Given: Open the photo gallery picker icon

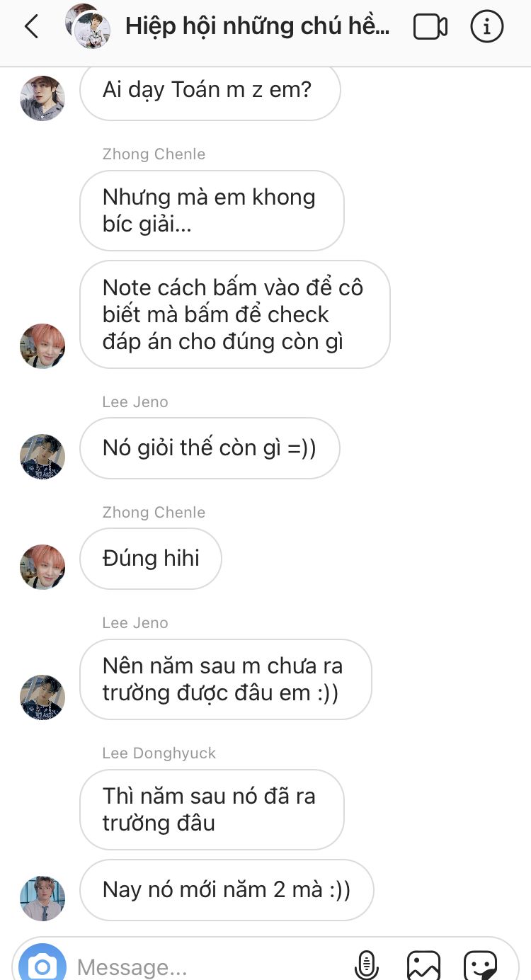Looking at the screenshot, I should click(x=423, y=964).
